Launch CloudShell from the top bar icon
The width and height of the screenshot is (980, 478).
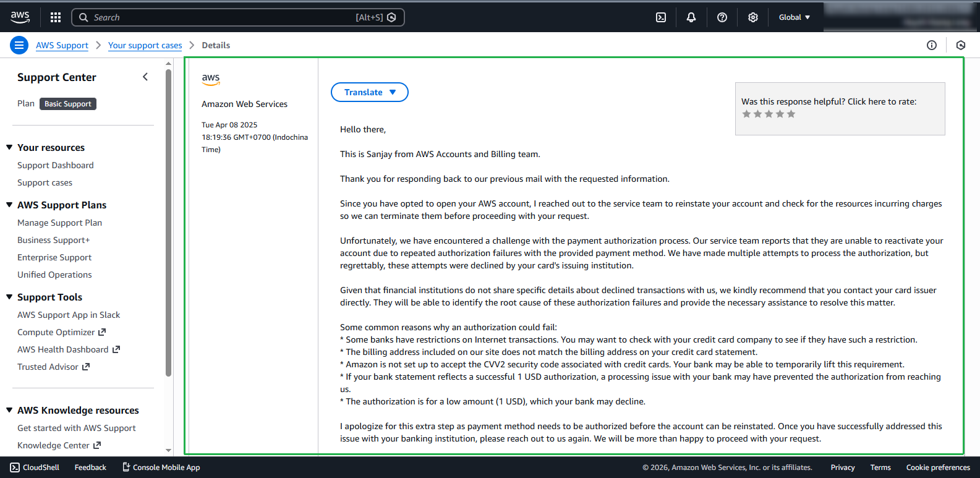point(661,17)
